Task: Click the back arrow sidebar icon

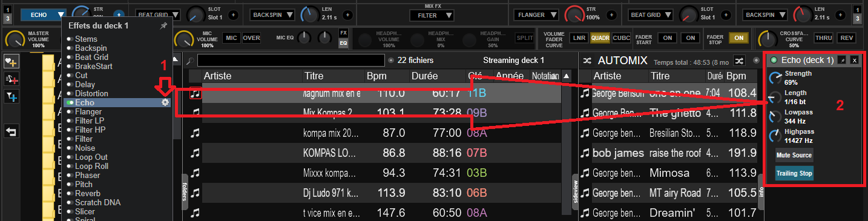Action: (x=11, y=131)
